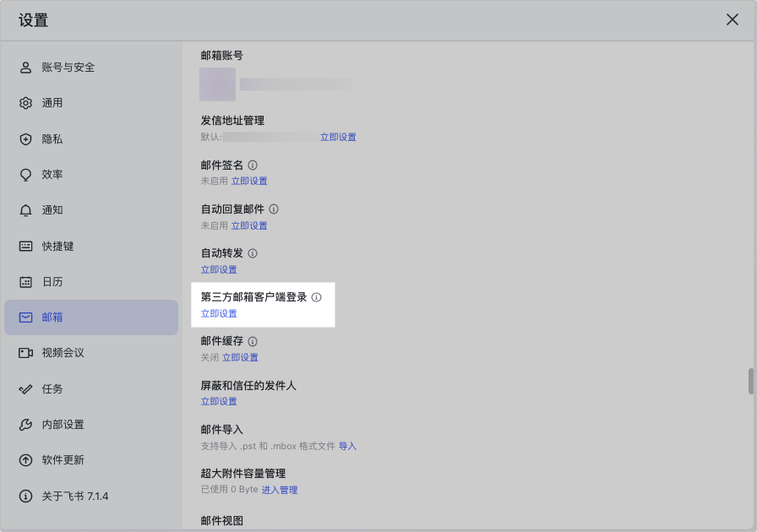Select 邮箱 in the sidebar
757x532 pixels.
(91, 318)
